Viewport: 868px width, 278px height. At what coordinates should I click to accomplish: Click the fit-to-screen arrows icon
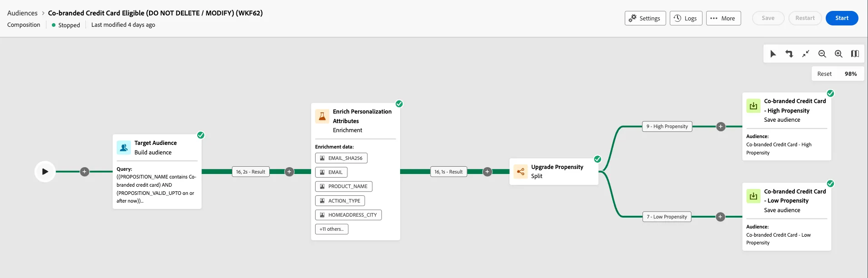(806, 54)
